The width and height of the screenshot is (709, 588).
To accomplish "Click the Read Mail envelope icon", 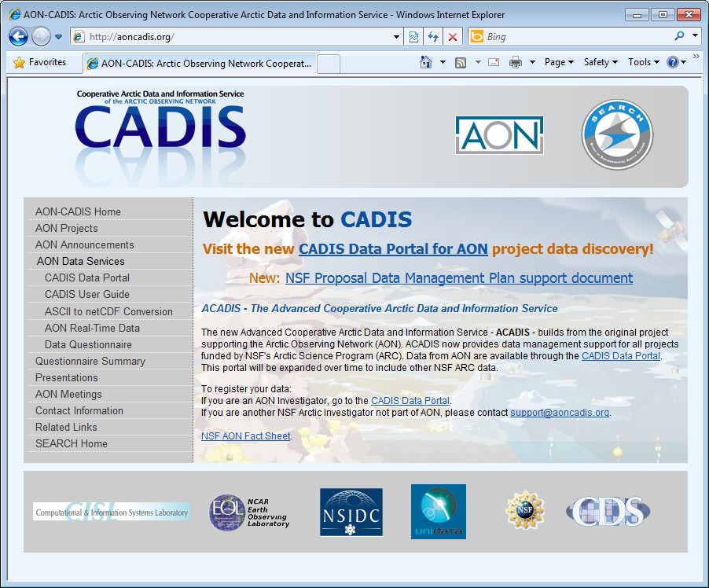I will [x=494, y=62].
